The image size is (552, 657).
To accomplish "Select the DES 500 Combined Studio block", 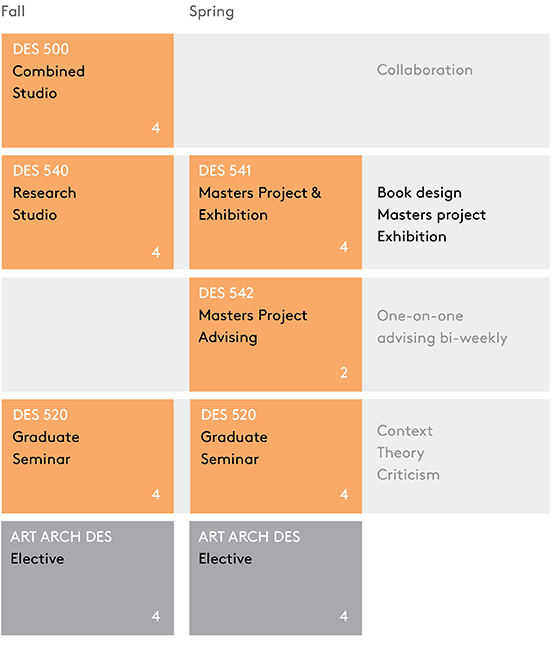I will point(88,91).
